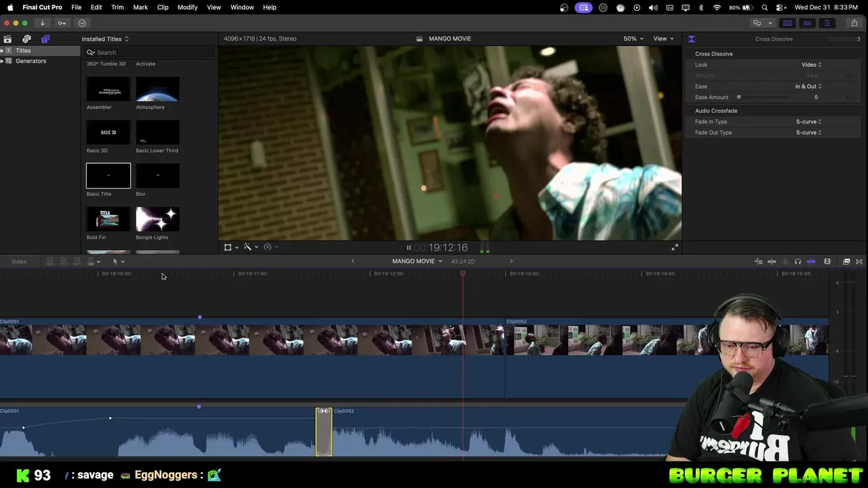Show the Photos and Audio sidebar

tap(26, 39)
